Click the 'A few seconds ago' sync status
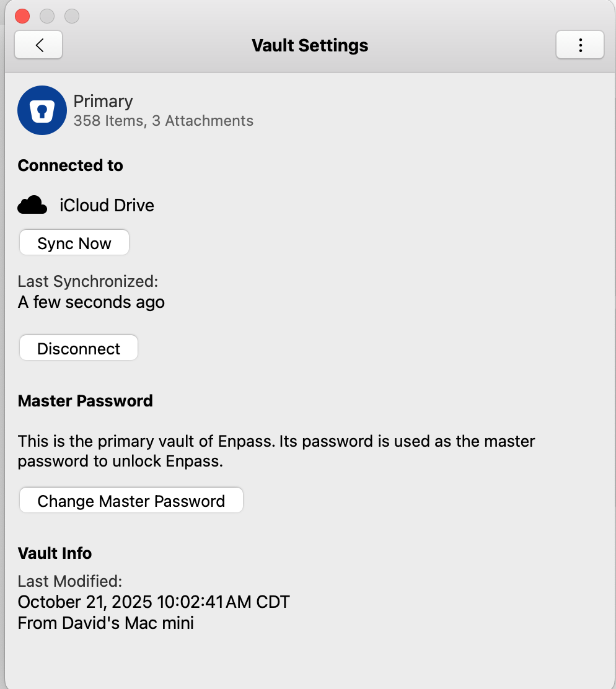Viewport: 616px width, 689px height. [91, 302]
